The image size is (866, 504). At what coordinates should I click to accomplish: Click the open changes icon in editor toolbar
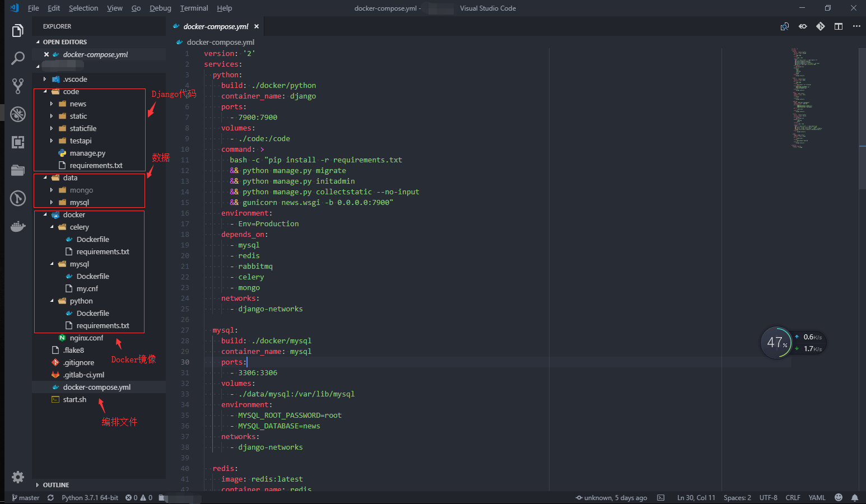[x=785, y=26]
